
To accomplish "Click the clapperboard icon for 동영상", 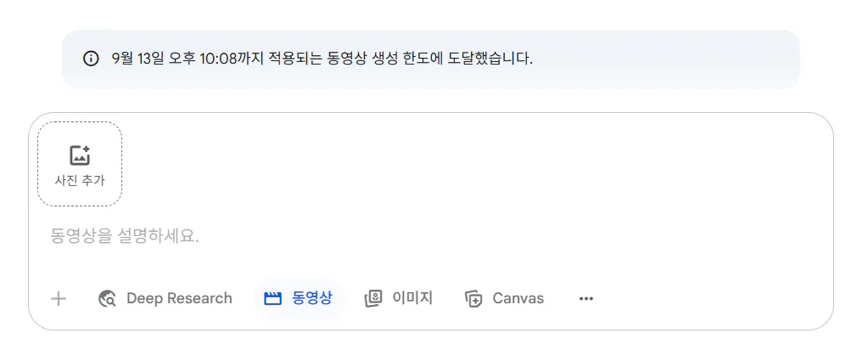I will click(272, 298).
